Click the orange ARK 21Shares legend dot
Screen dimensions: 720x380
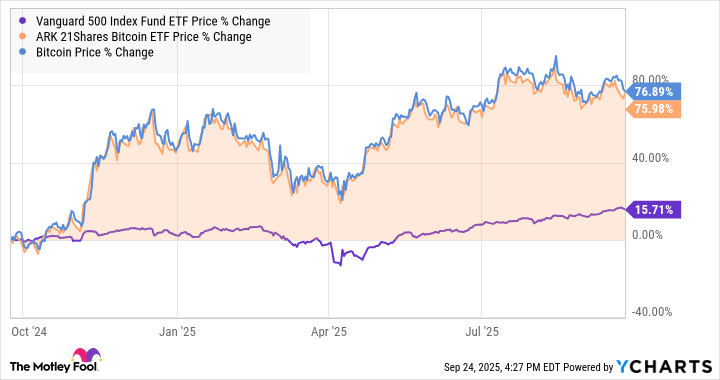coord(22,37)
